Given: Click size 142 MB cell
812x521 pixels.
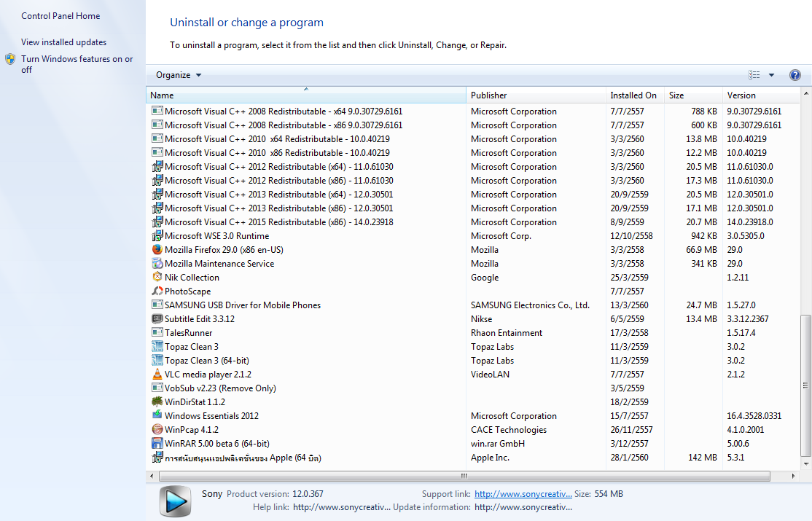Looking at the screenshot, I should coord(703,458).
